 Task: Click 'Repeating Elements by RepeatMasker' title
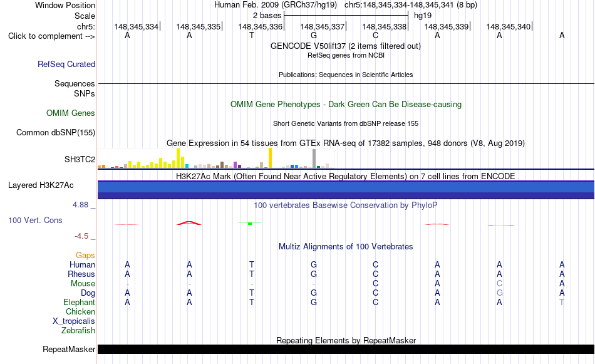346,340
